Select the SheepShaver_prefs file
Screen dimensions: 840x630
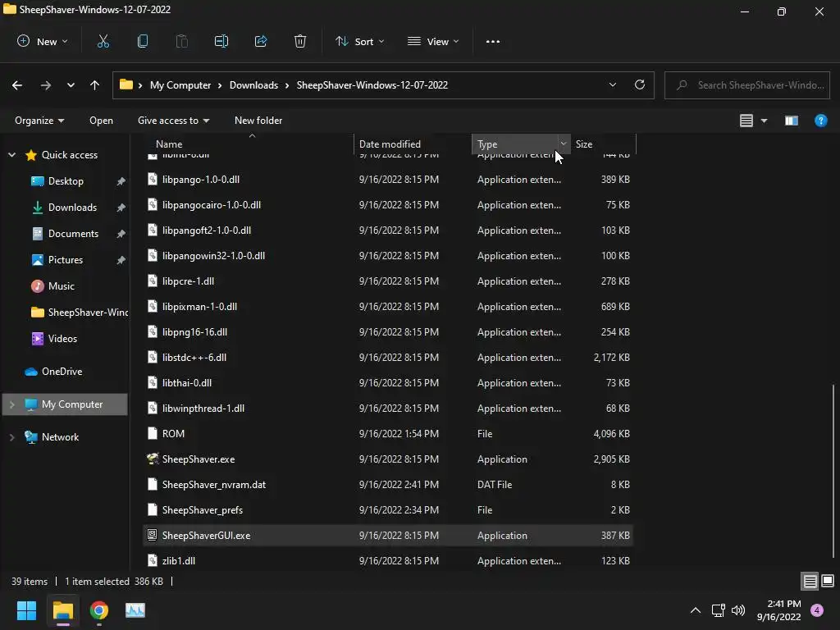coord(388,509)
